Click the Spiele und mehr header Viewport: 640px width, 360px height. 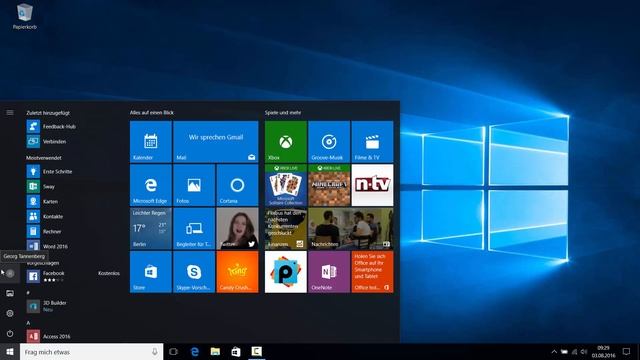click(x=283, y=112)
